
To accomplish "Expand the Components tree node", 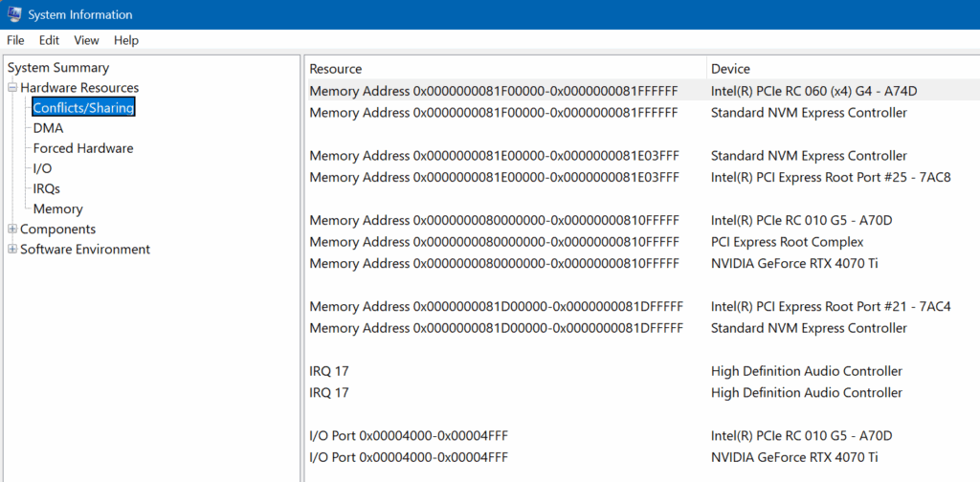I will pos(12,230).
